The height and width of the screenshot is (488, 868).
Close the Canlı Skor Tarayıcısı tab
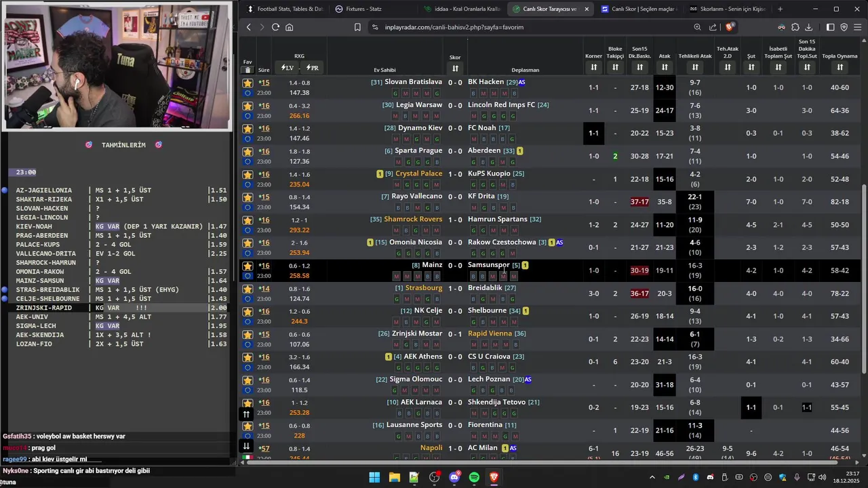[587, 9]
